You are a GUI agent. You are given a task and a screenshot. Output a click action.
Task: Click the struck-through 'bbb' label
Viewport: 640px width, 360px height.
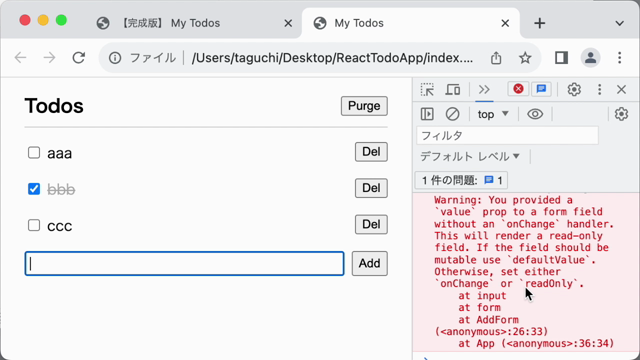(61, 190)
